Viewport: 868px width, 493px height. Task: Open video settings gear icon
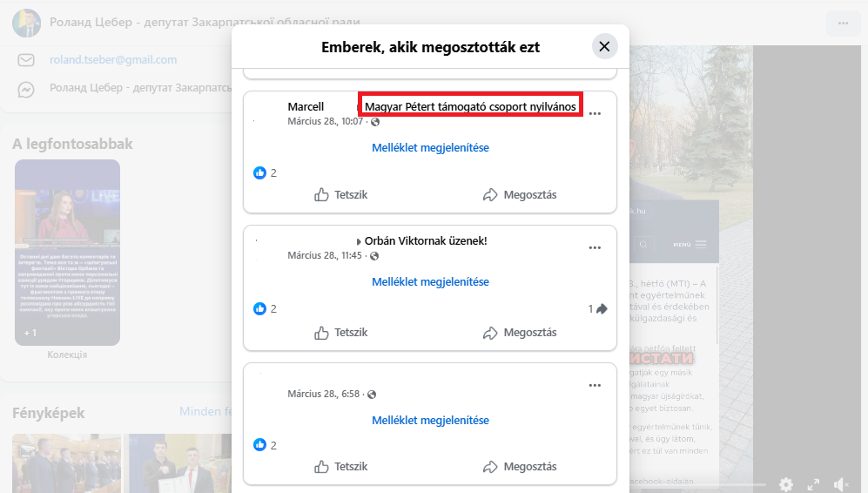786,484
